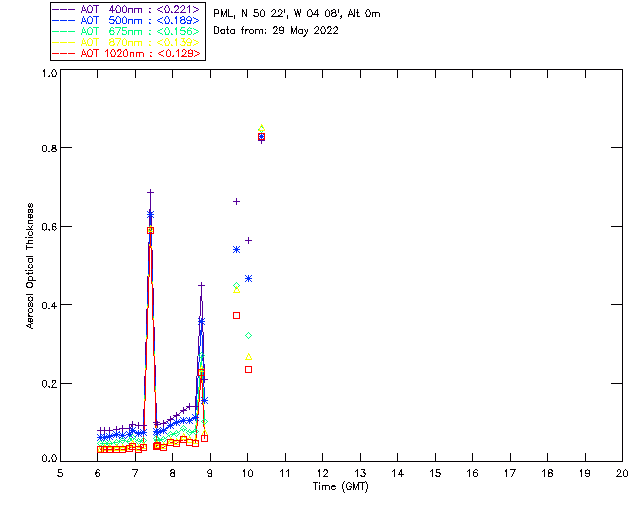Click the isolated green diamond at 0.32
640x512 pixels.
(248, 336)
